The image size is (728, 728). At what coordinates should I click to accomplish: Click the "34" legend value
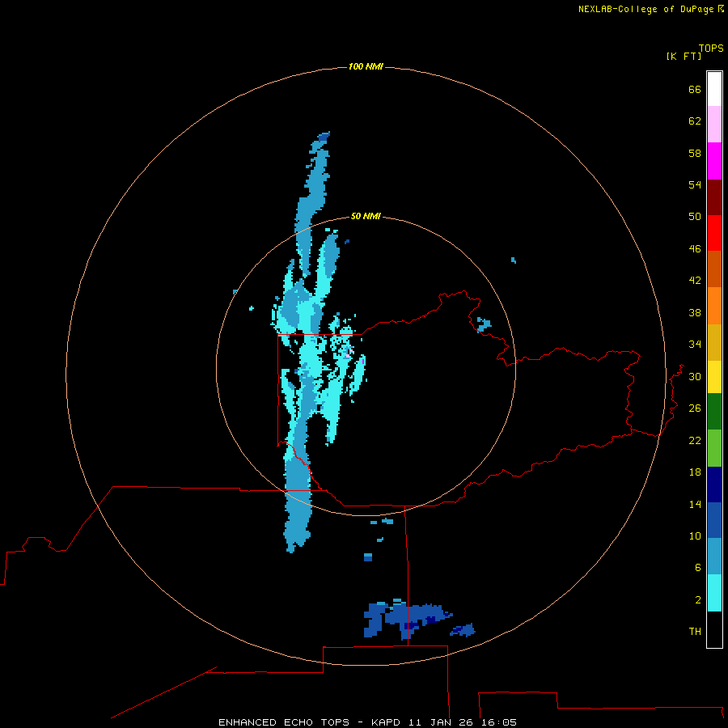pos(695,345)
